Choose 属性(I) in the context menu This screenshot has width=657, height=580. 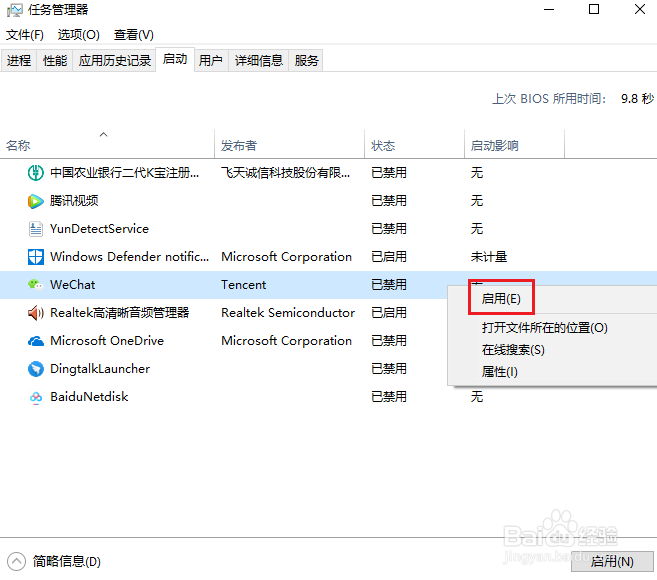point(499,372)
